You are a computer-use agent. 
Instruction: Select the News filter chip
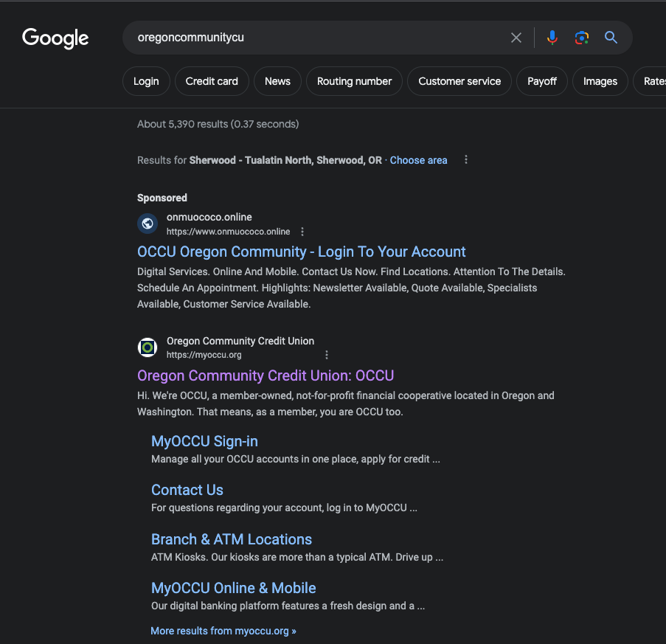pyautogui.click(x=277, y=81)
